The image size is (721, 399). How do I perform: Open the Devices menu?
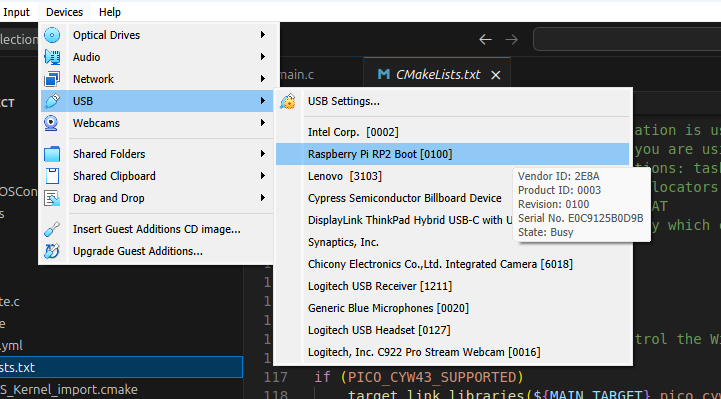coord(64,12)
